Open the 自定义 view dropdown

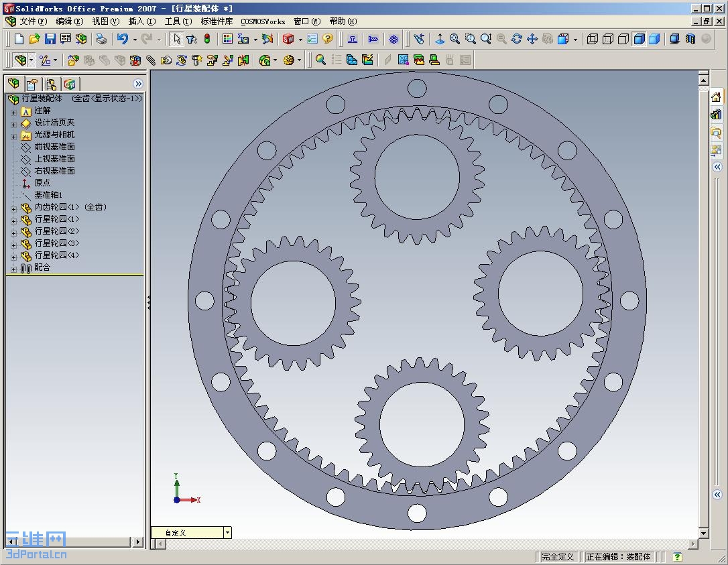click(x=227, y=533)
